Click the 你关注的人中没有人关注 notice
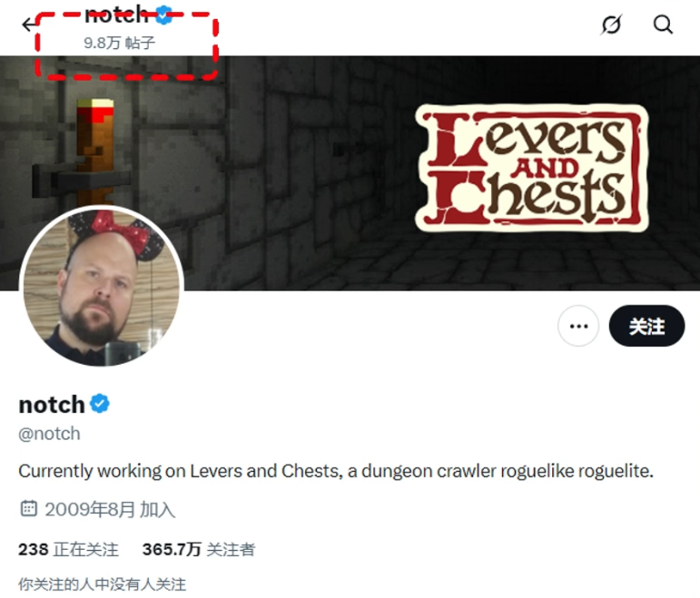Image resolution: width=700 pixels, height=598 pixels. (x=102, y=584)
